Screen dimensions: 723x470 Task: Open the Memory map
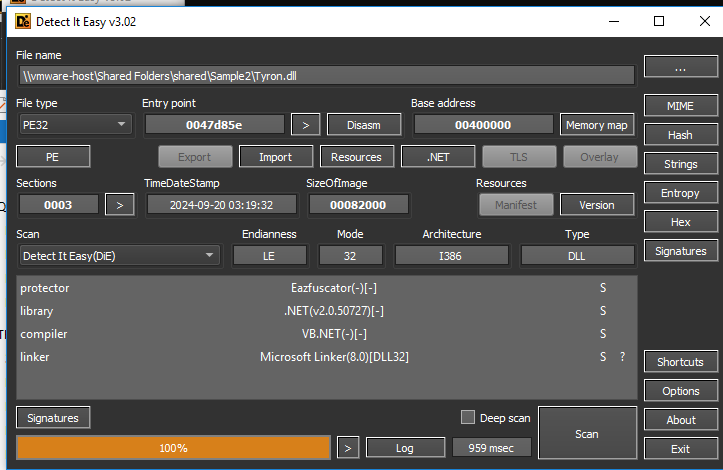coord(597,125)
